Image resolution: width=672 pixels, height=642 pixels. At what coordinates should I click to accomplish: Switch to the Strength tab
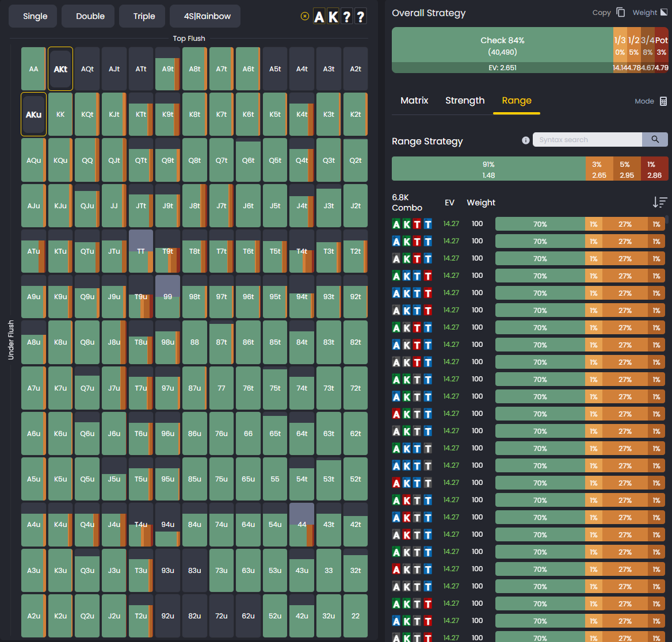(x=465, y=101)
